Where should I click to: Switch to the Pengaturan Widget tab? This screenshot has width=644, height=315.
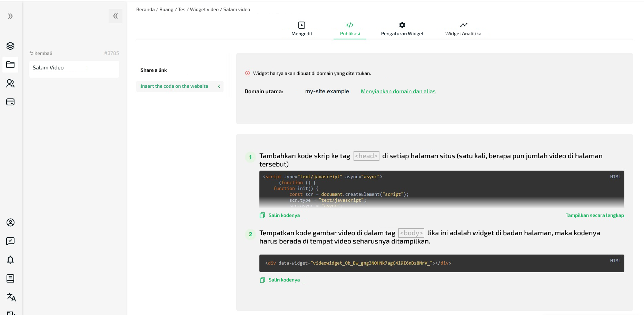[x=402, y=29]
